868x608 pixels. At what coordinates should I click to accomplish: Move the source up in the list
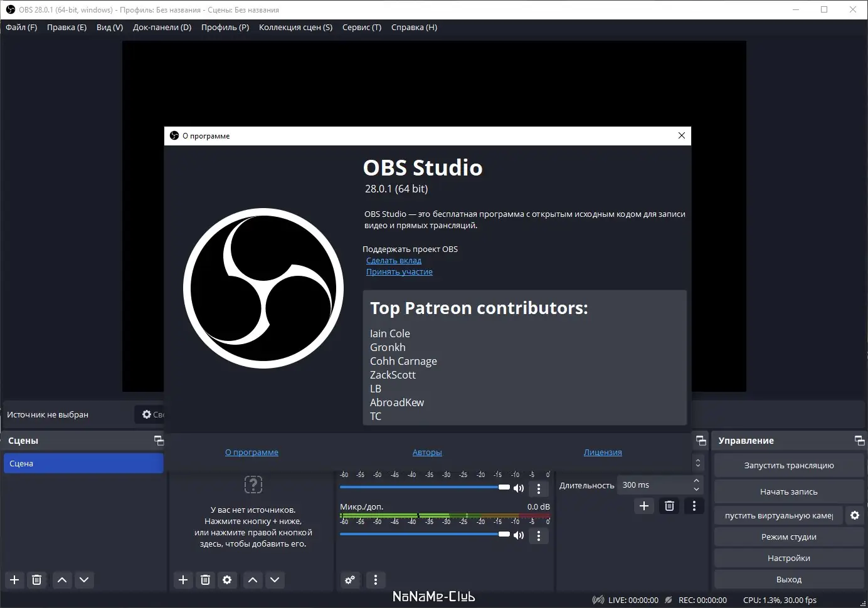coord(253,580)
